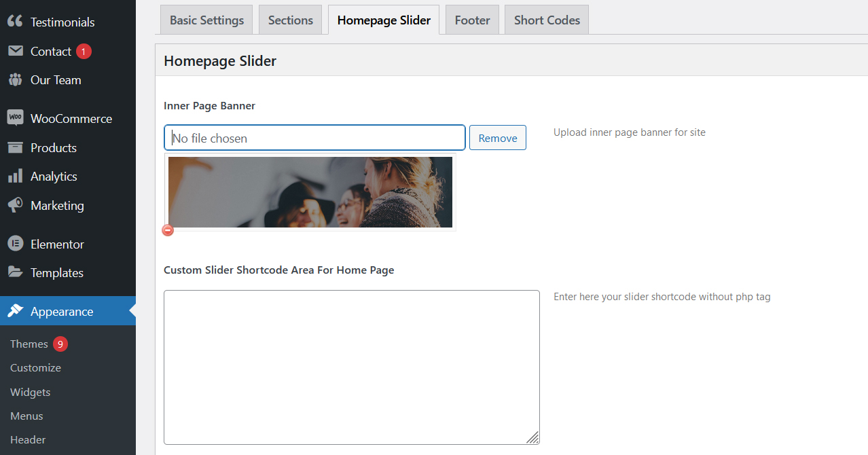868x455 pixels.
Task: Open Header under Appearance
Action: [28, 439]
